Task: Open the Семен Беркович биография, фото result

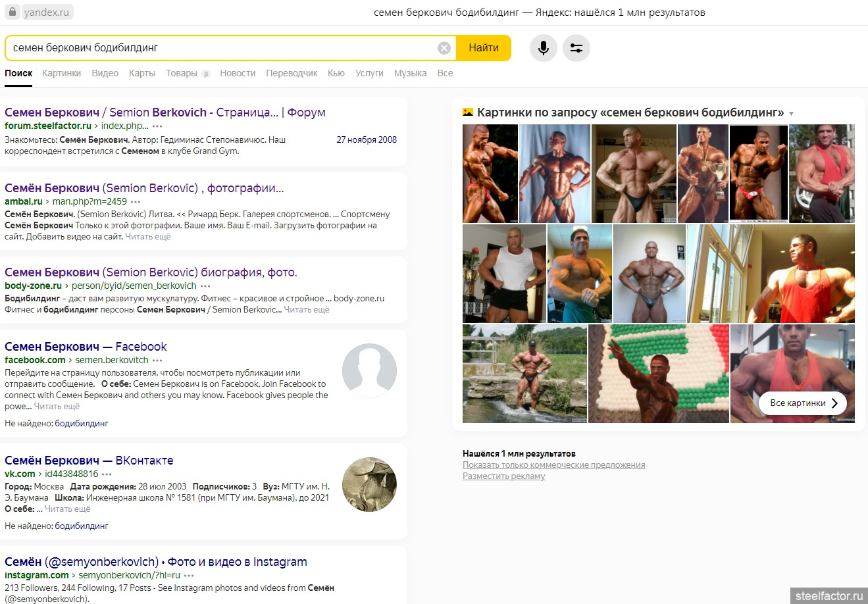Action: coord(151,272)
